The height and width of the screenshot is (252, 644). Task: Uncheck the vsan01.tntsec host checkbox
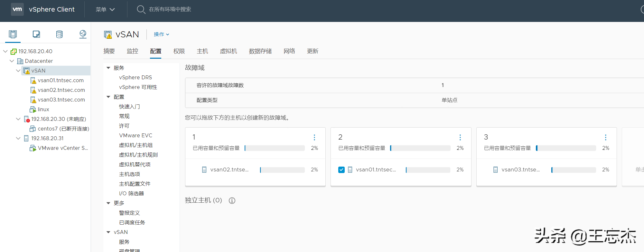pyautogui.click(x=341, y=170)
